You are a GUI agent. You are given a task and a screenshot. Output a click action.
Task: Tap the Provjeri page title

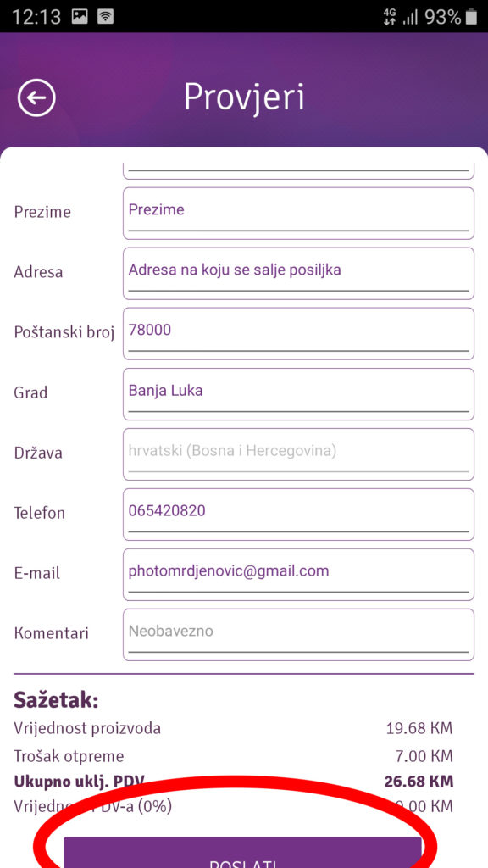click(244, 98)
